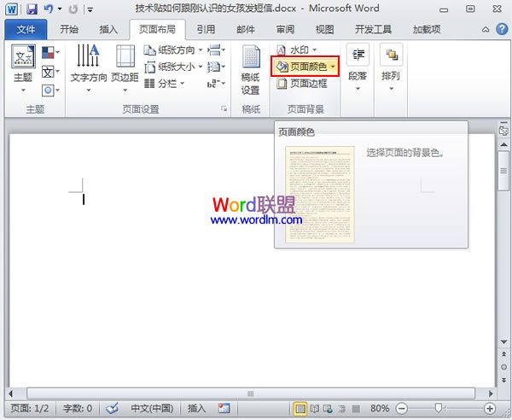Click the page count 页面: 1/2 status
Screen dimensions: 512x420
coord(29,408)
